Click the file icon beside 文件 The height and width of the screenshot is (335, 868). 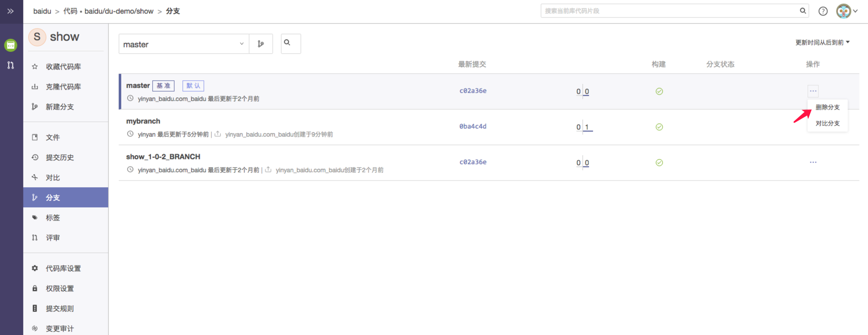point(35,137)
